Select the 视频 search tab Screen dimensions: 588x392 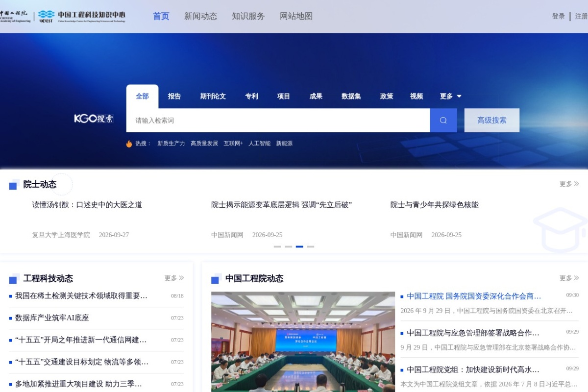click(416, 96)
